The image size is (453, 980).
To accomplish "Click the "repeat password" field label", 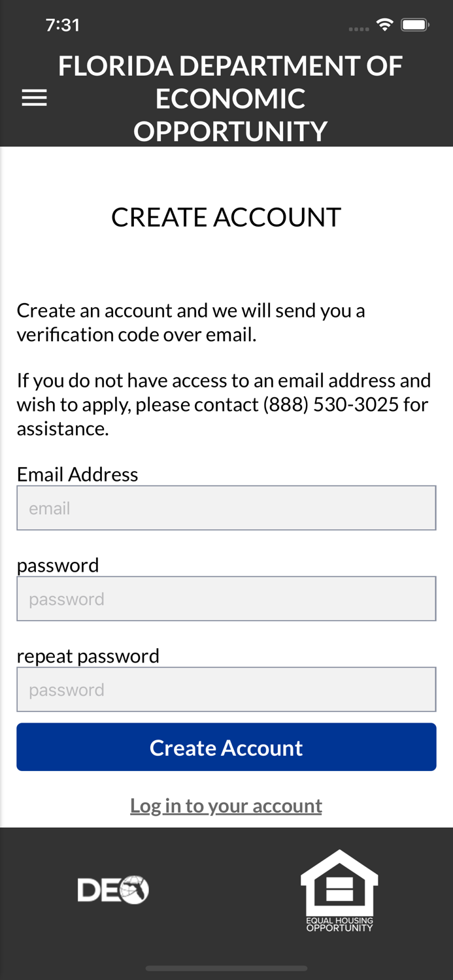I will point(88,655).
